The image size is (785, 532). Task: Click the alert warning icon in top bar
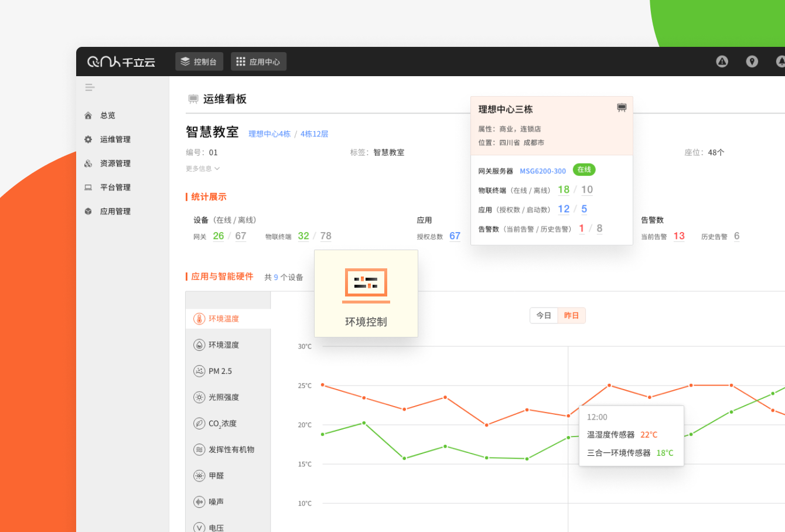tap(722, 62)
